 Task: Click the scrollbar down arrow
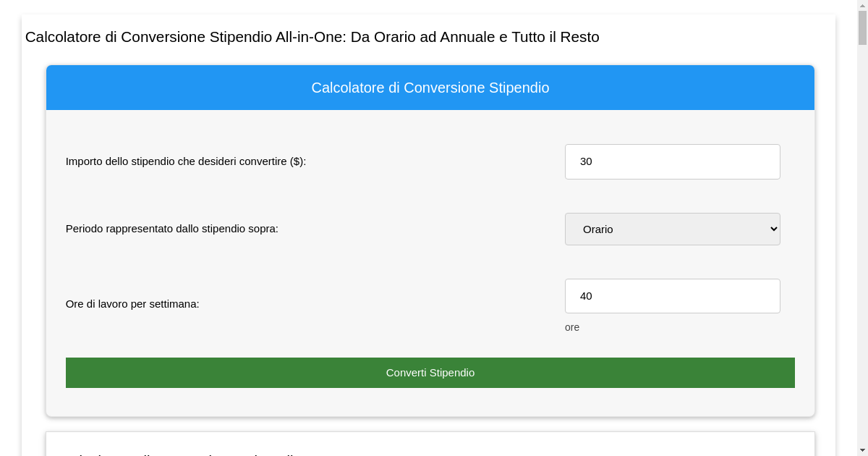point(861,449)
